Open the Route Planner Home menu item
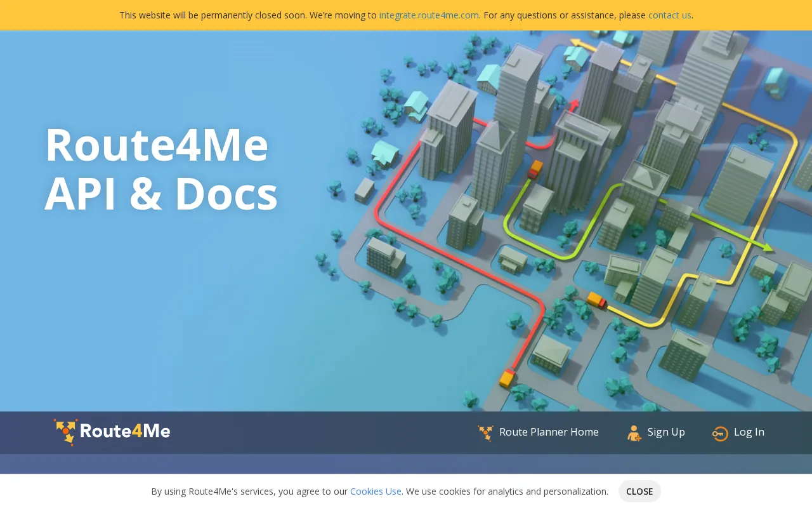The height and width of the screenshot is (508, 812). (x=549, y=432)
